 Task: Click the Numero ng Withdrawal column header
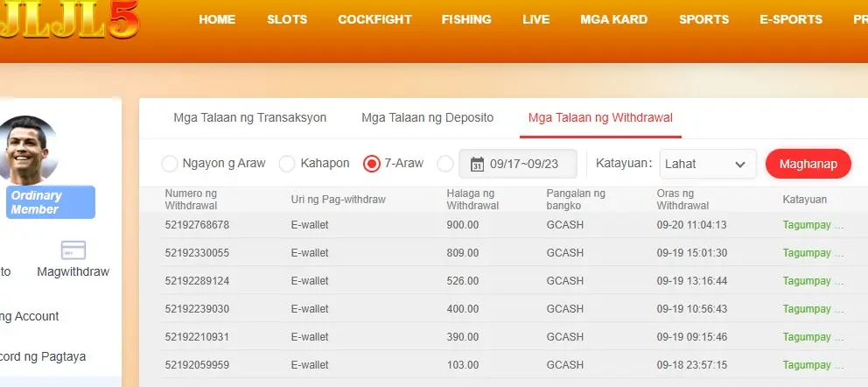(191, 200)
